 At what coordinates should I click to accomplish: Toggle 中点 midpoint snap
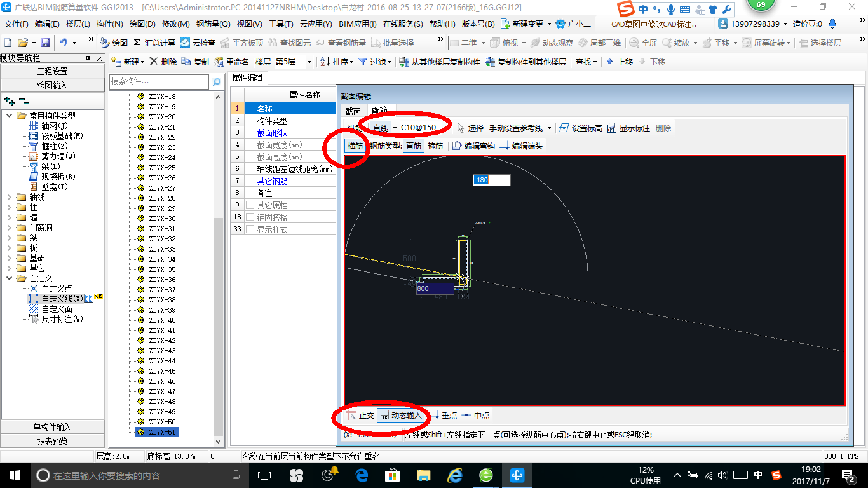476,415
